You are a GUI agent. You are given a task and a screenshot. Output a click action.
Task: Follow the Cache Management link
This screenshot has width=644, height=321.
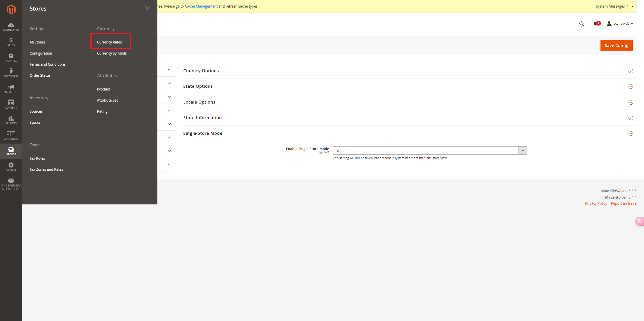coord(201,6)
